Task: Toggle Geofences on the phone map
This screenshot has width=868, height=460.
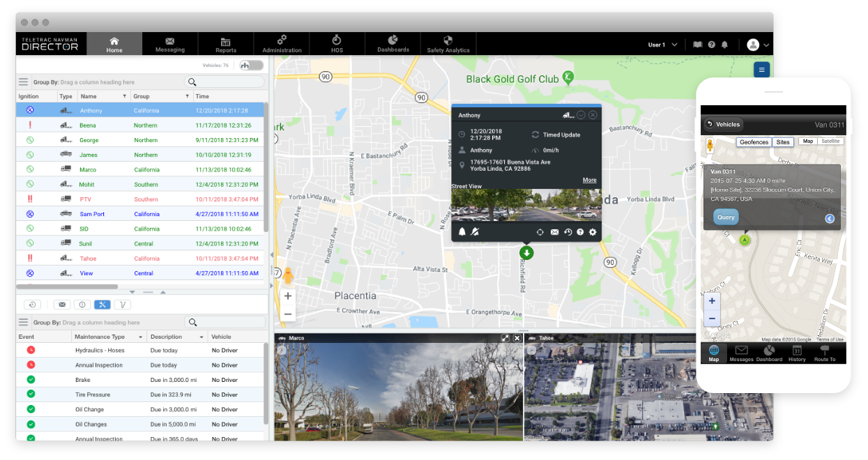Action: coord(754,142)
